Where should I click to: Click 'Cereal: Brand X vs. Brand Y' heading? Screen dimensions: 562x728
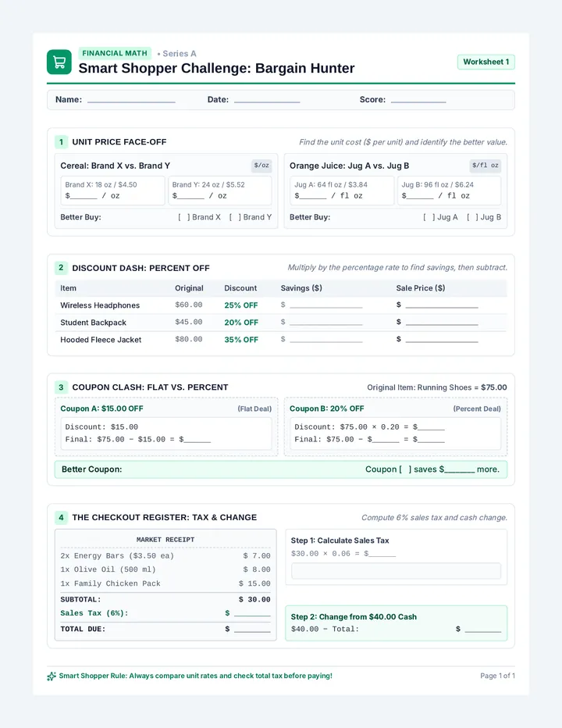pos(115,166)
